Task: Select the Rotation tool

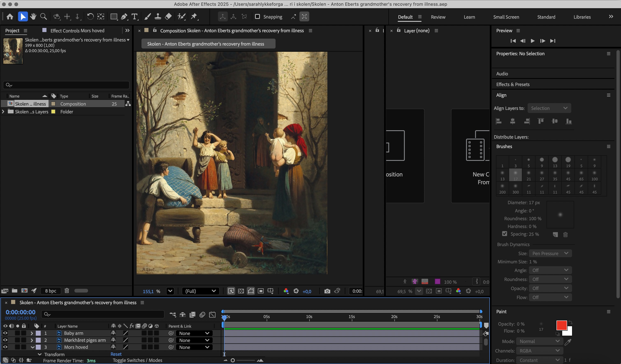Action: coord(90,17)
